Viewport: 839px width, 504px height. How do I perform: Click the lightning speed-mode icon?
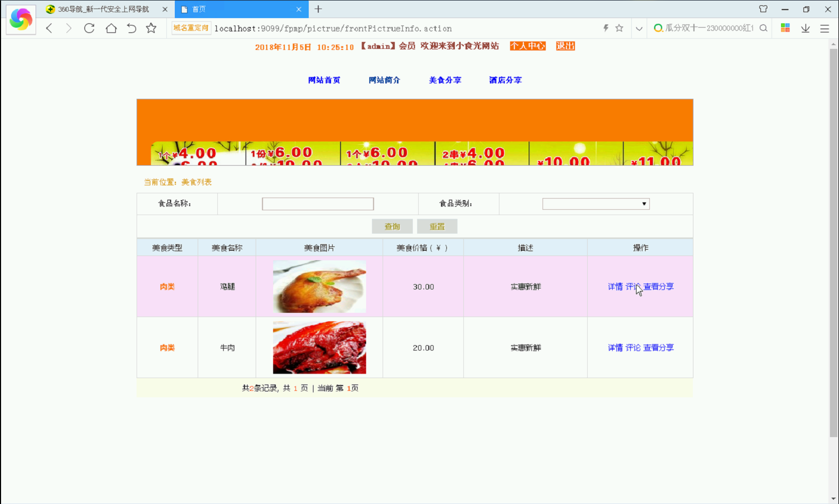606,28
